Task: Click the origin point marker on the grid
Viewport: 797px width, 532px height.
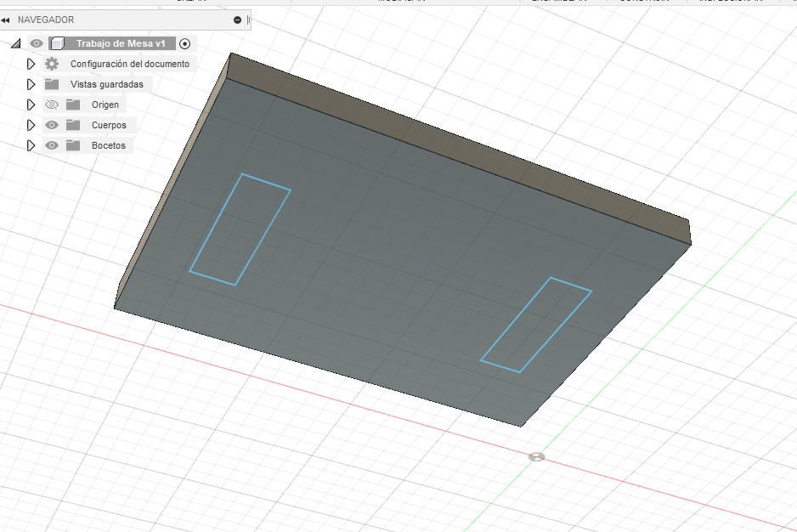Action: pos(537,456)
